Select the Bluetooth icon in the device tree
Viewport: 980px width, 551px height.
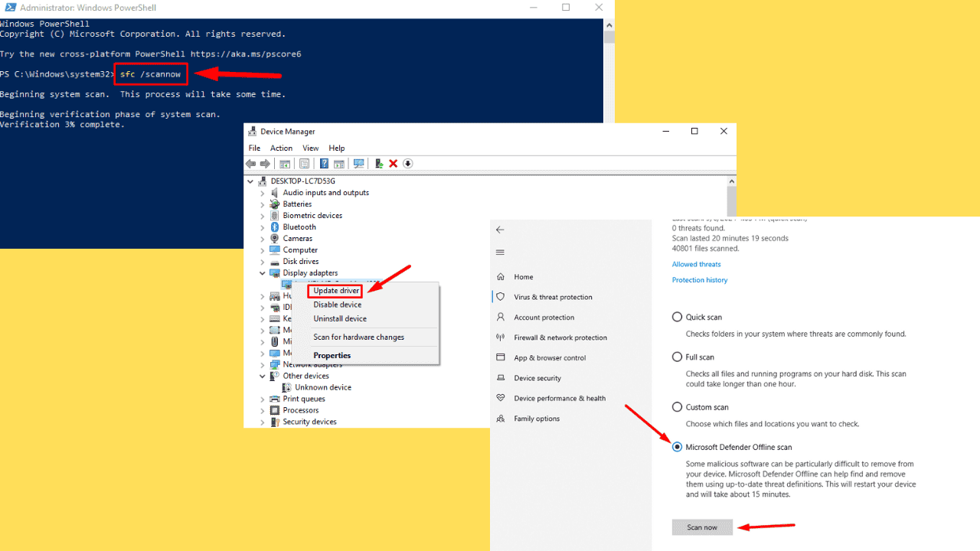[275, 227]
